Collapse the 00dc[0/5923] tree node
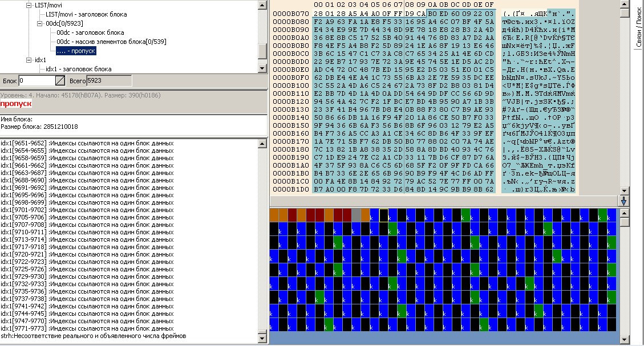Image resolution: width=644 pixels, height=346 pixels. pos(40,23)
